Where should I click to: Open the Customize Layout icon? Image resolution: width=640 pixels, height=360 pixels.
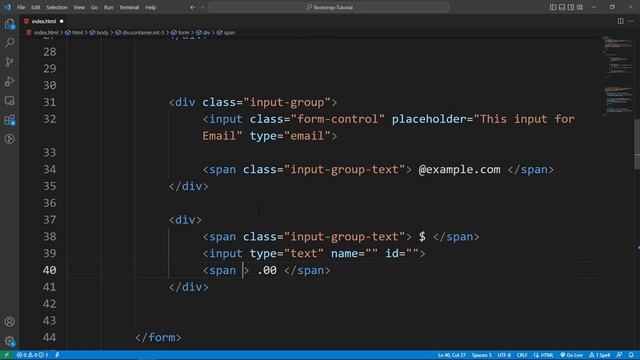[x=580, y=7]
